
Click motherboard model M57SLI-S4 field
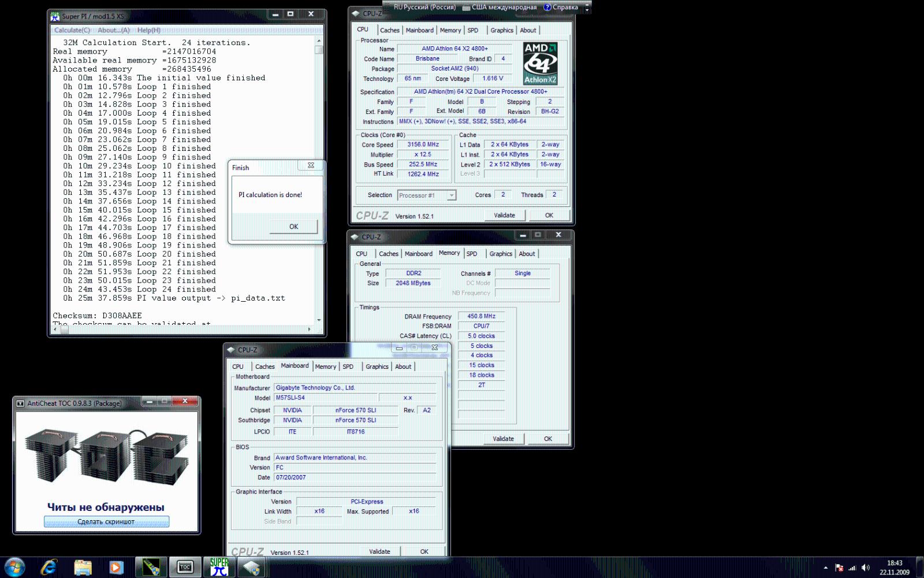(x=325, y=398)
